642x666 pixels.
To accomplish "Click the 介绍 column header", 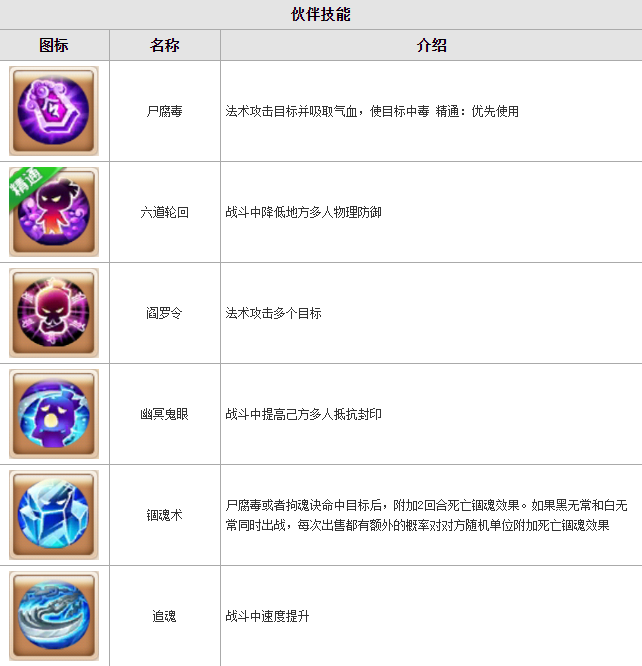I will coord(432,45).
